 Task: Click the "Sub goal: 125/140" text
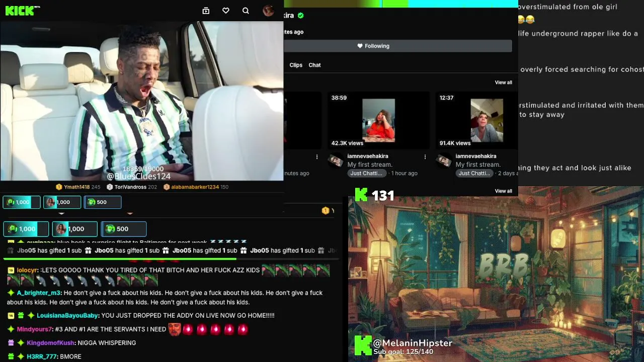point(404,352)
